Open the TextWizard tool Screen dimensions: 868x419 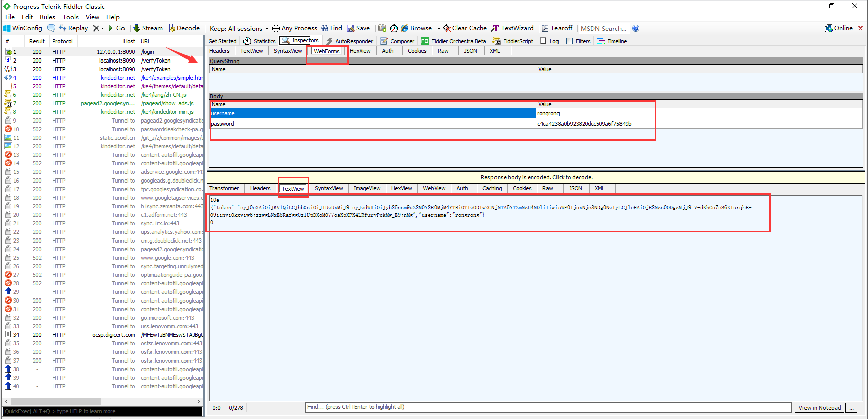(x=513, y=28)
